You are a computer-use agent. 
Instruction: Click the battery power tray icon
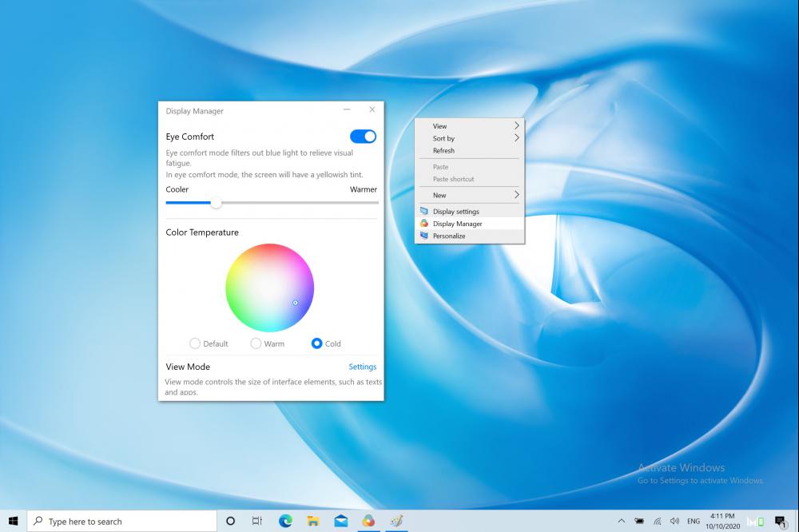[639, 521]
